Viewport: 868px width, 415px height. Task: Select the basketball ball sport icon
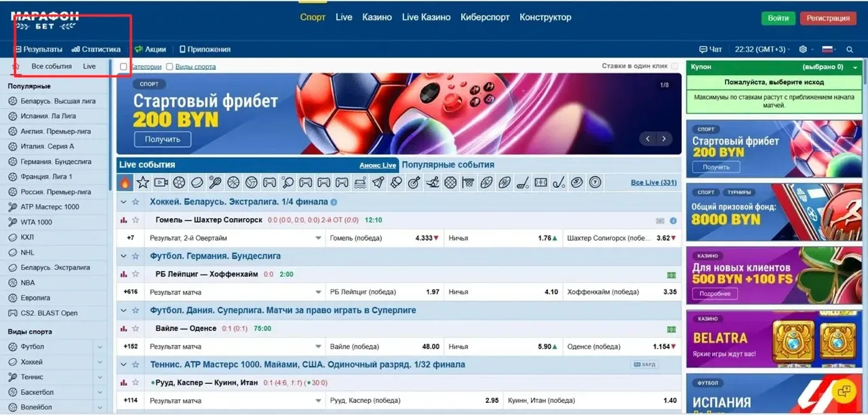click(233, 182)
